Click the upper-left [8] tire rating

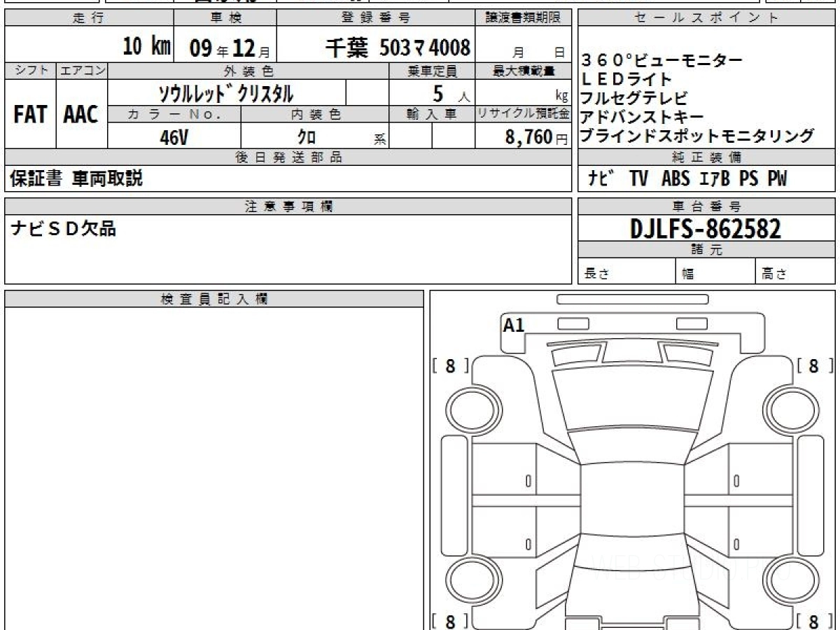tap(450, 365)
